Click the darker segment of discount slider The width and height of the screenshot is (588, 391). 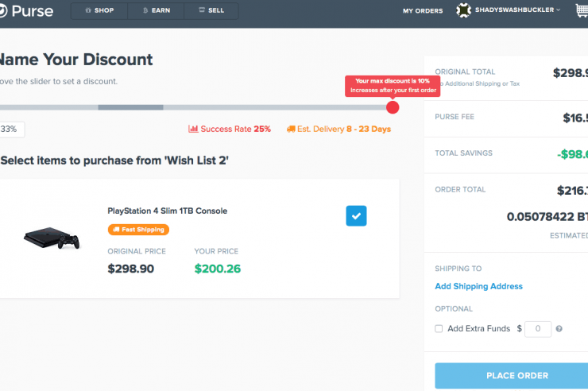[130, 107]
